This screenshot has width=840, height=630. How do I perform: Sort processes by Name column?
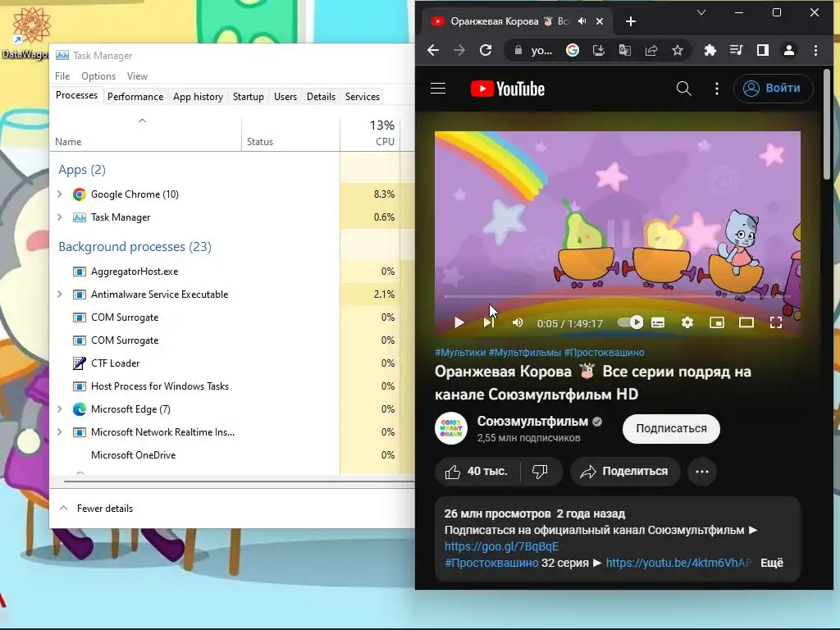[x=144, y=134]
